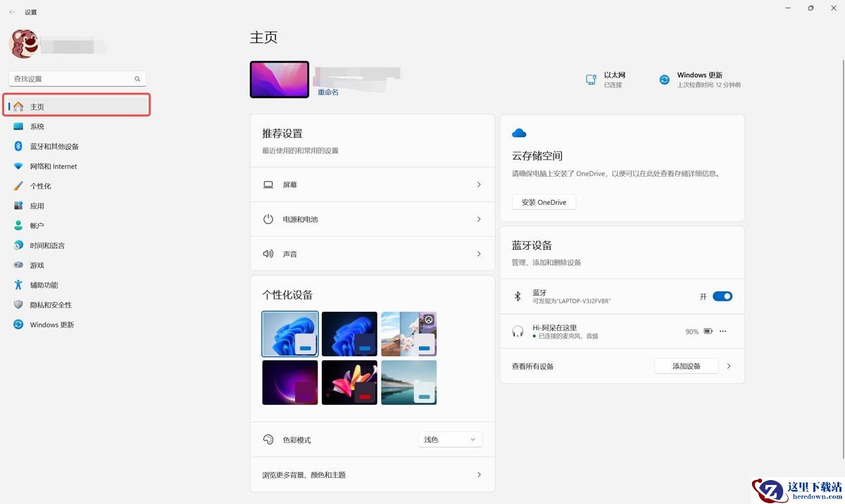Click the Wi-Fi icon beside 网络和 Internet

[x=18, y=166]
